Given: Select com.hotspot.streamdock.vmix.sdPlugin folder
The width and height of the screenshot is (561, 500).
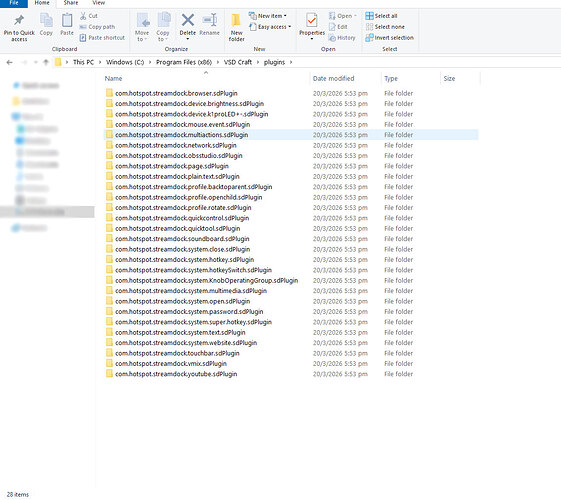Looking at the screenshot, I should pyautogui.click(x=171, y=363).
